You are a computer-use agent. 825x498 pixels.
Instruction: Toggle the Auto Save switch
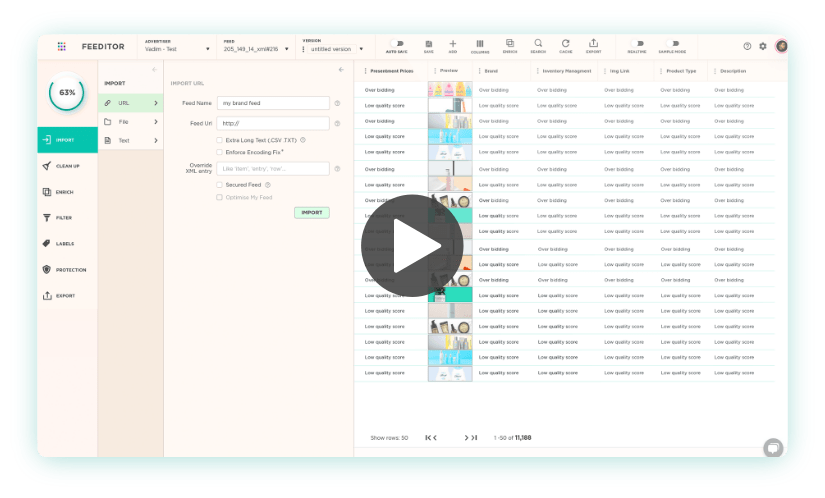(x=396, y=45)
